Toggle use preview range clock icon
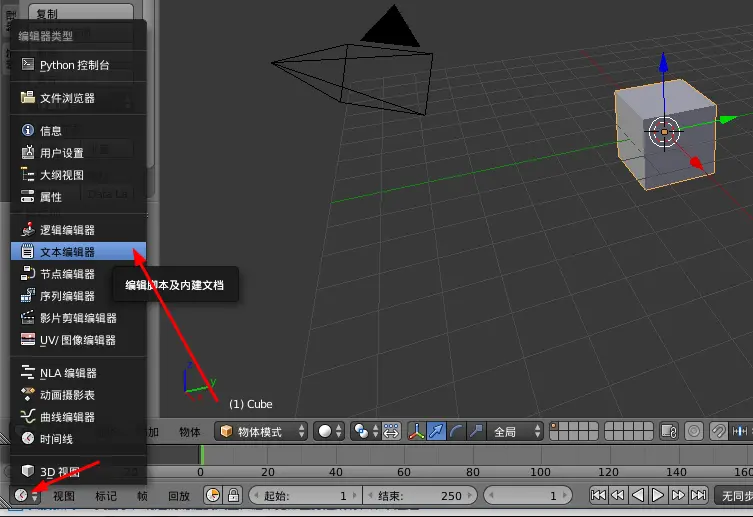 click(213, 495)
